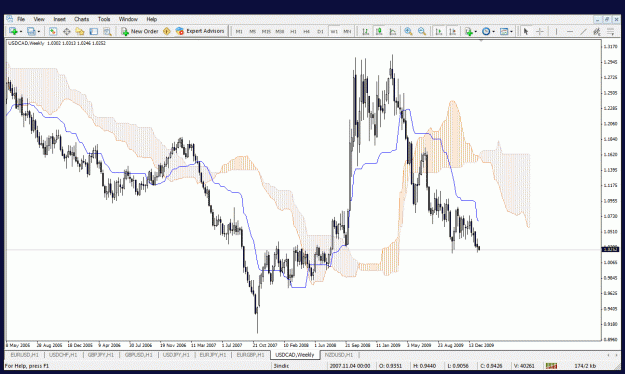This screenshot has height=374, width=625.
Task: Click the connection status bars indicator
Action: [552, 366]
